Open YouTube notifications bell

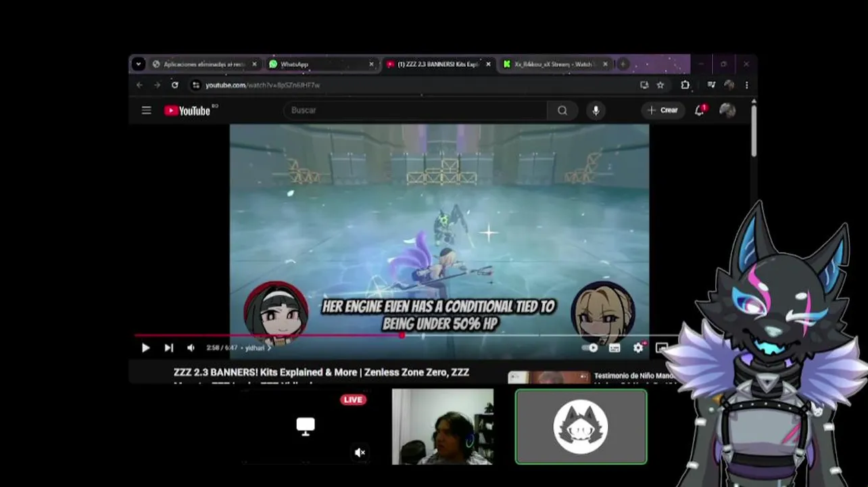click(x=700, y=110)
